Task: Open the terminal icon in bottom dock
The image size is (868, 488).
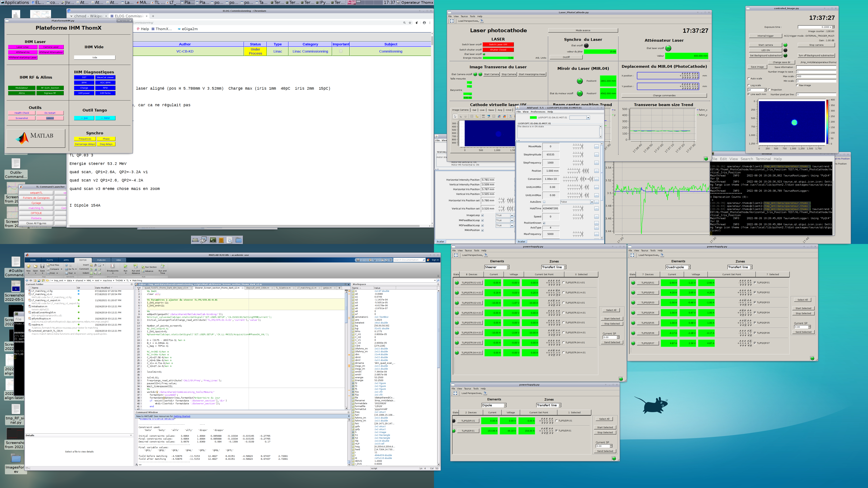Action: click(213, 240)
